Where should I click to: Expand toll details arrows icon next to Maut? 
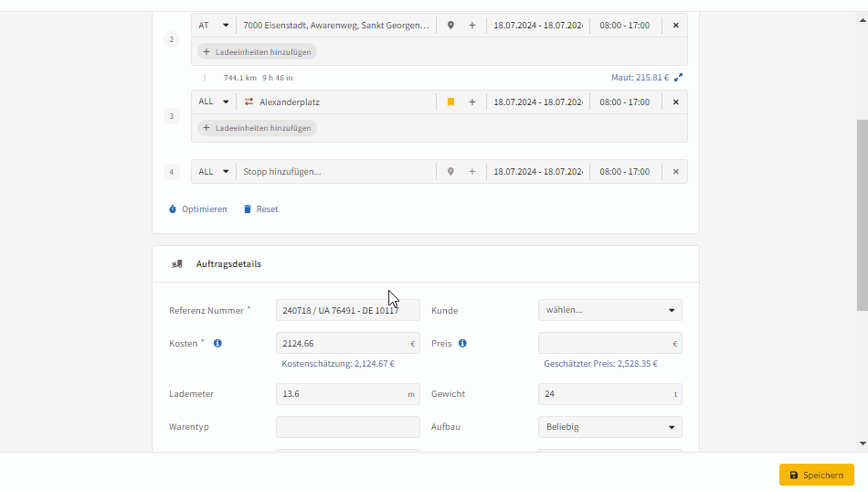click(x=679, y=78)
